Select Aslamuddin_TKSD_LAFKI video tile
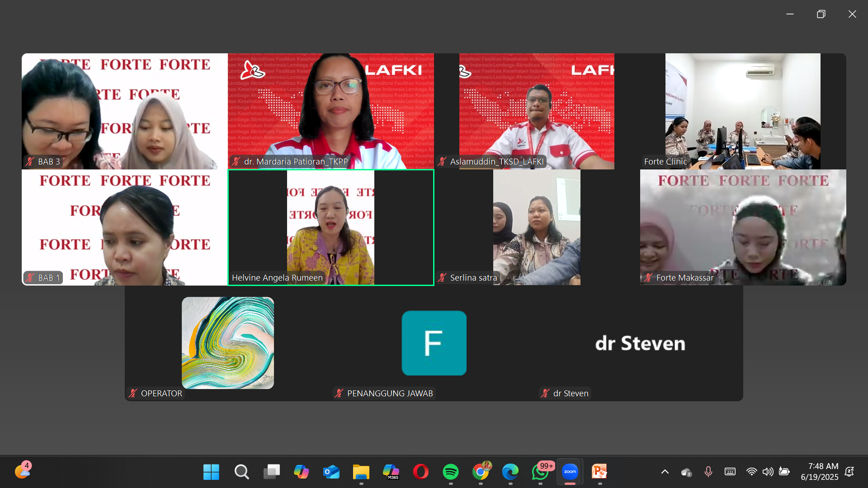868x488 pixels. click(x=537, y=111)
